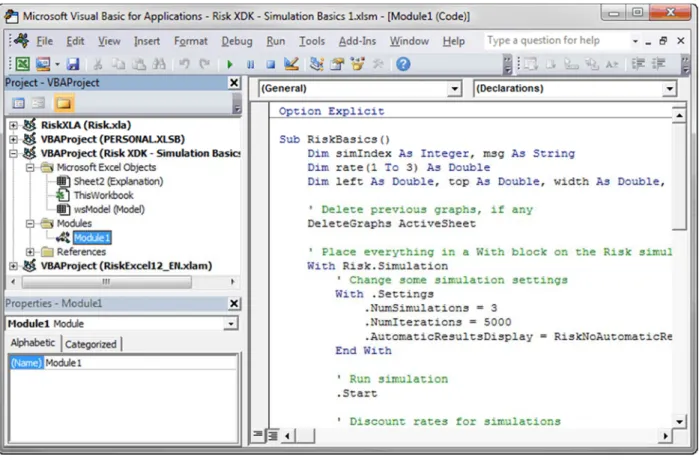The height and width of the screenshot is (460, 699).
Task: Open the Debug menu
Action: 237,41
